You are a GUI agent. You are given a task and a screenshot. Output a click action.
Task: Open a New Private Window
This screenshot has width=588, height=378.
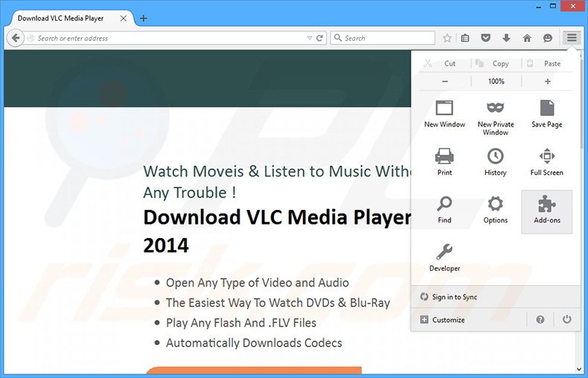click(x=496, y=118)
